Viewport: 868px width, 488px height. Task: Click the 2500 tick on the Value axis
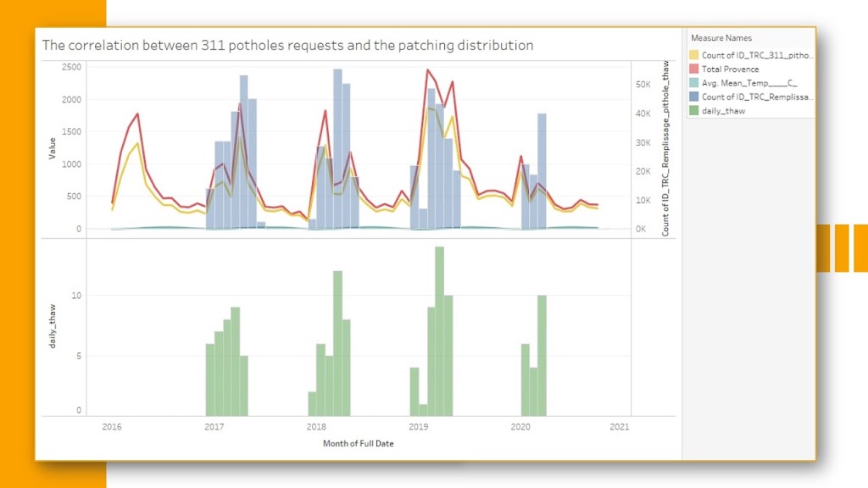tap(71, 67)
